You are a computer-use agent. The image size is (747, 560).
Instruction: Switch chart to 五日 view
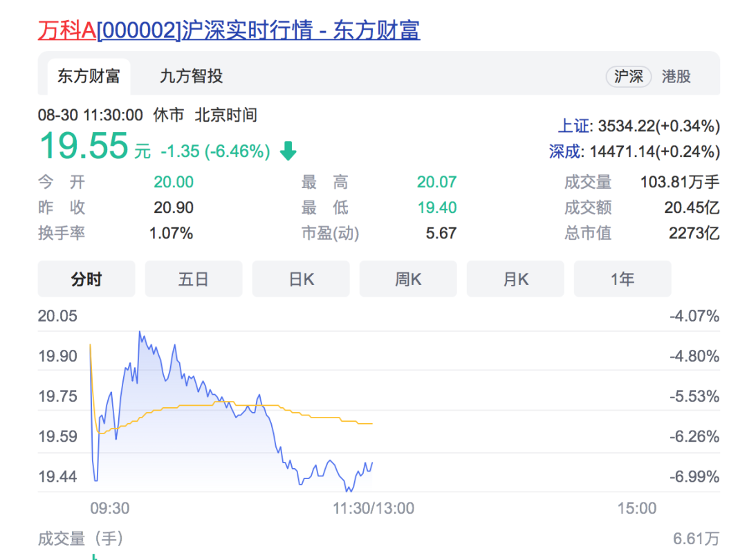point(194,279)
